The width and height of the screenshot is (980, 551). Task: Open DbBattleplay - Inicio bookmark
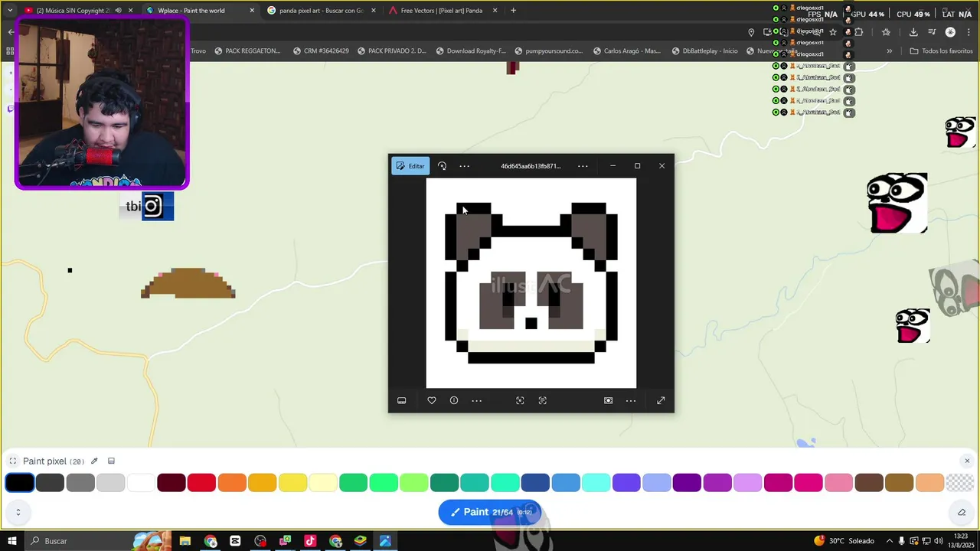(704, 51)
